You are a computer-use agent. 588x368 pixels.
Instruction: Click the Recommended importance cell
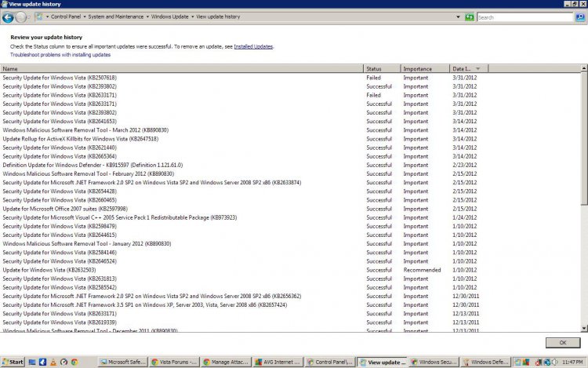[x=422, y=270]
